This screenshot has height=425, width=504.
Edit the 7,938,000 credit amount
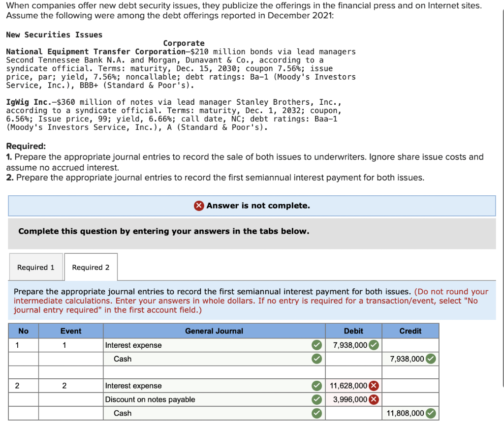tap(410, 359)
